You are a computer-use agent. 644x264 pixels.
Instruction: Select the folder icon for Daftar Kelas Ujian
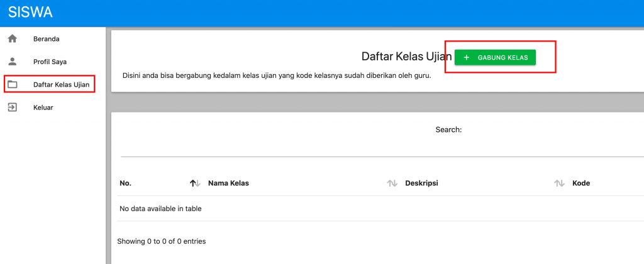(12, 84)
